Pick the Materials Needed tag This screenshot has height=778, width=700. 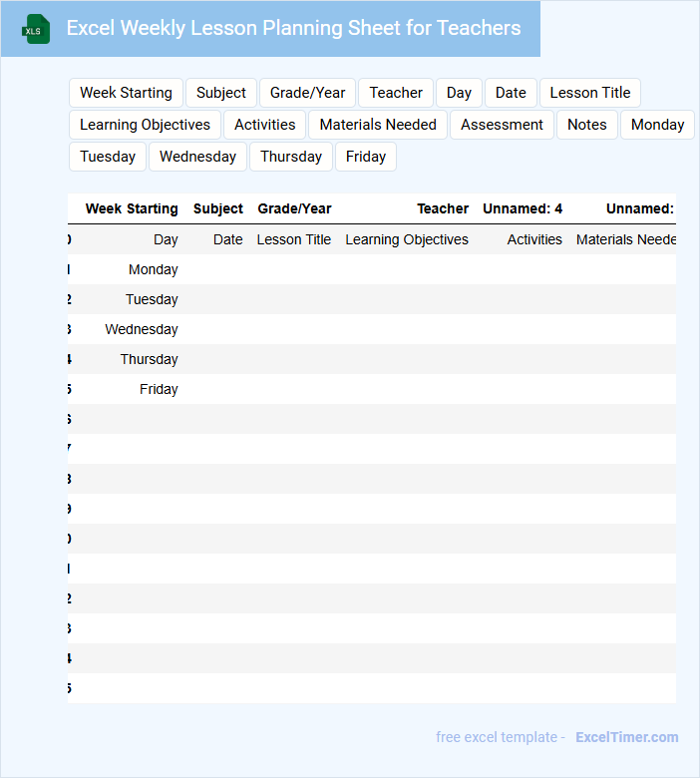click(x=378, y=125)
